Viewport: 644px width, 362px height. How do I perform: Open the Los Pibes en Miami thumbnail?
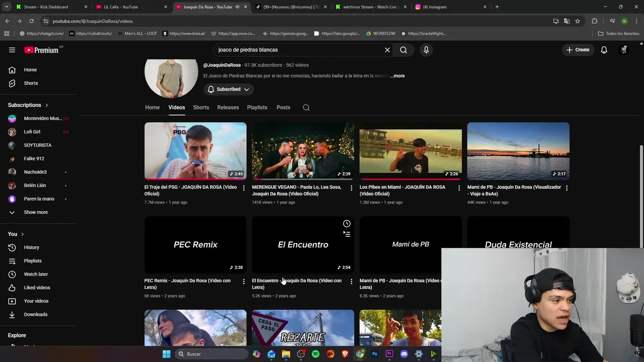click(411, 151)
